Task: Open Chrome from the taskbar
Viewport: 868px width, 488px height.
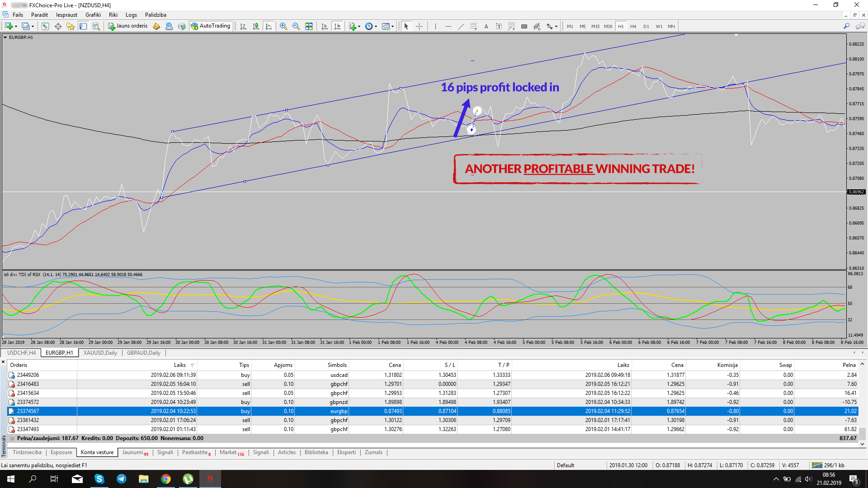Action: click(166, 479)
